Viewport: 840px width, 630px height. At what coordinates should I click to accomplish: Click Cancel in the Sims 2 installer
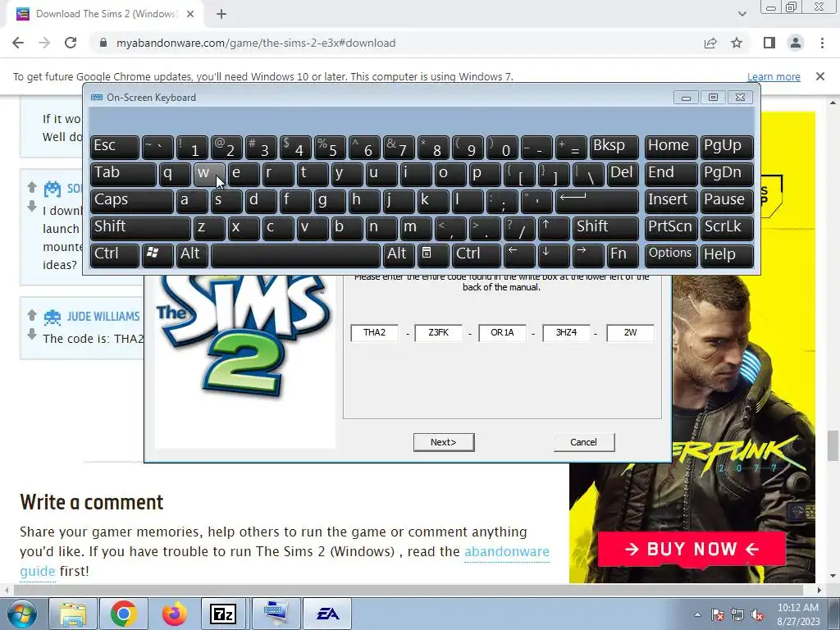point(584,442)
